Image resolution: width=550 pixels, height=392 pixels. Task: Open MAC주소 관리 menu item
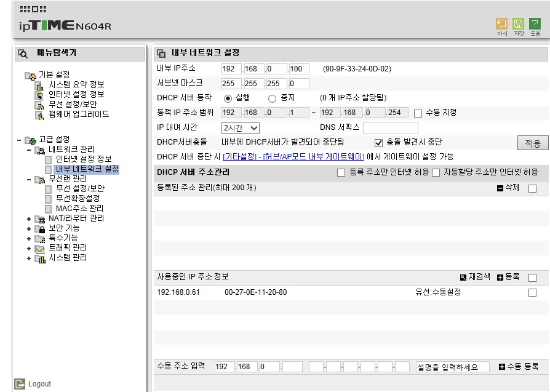click(x=79, y=208)
